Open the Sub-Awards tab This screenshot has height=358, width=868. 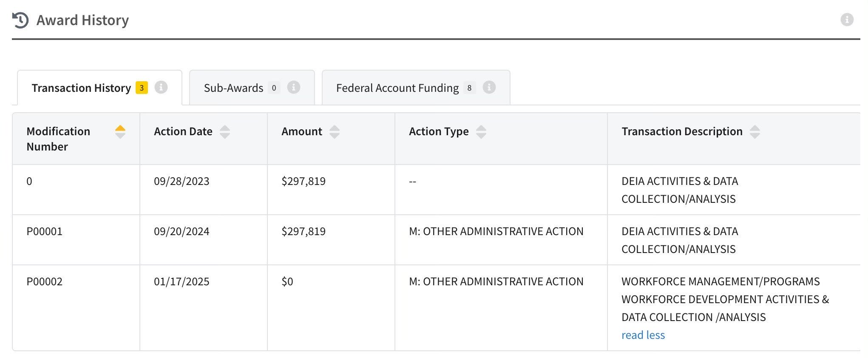pyautogui.click(x=252, y=88)
